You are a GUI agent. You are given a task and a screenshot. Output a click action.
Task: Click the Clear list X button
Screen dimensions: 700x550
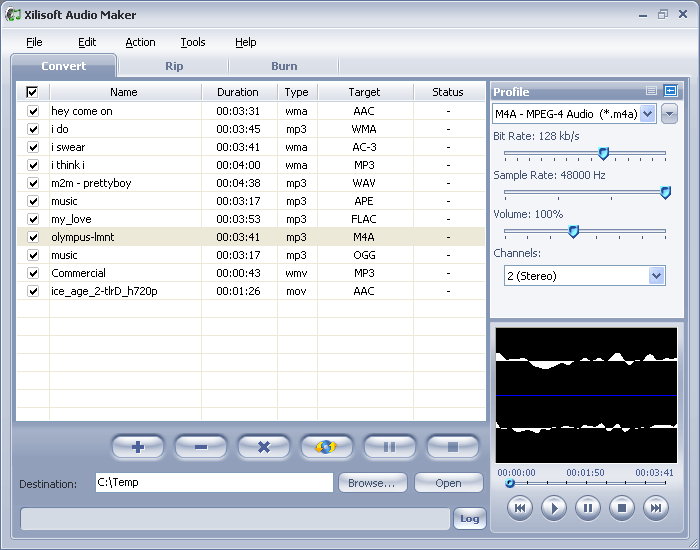click(x=264, y=447)
